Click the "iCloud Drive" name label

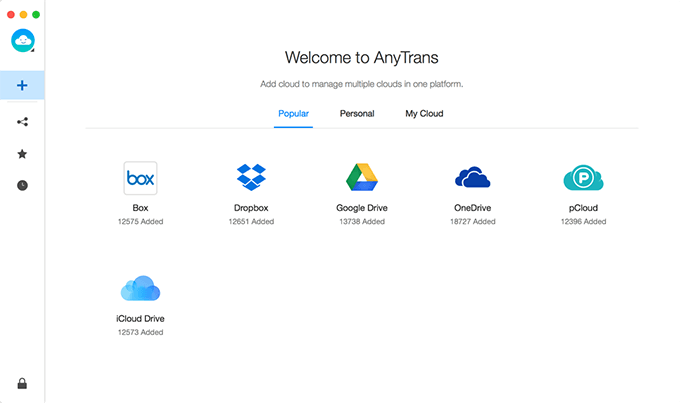[141, 318]
